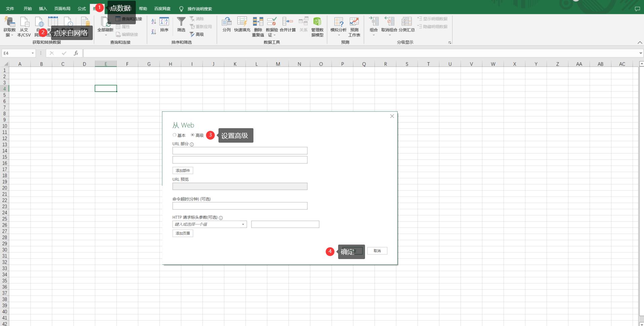Switch to the 开始 tab

coord(28,9)
